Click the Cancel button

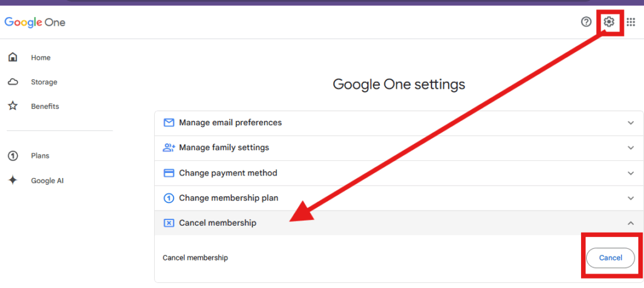pyautogui.click(x=610, y=258)
